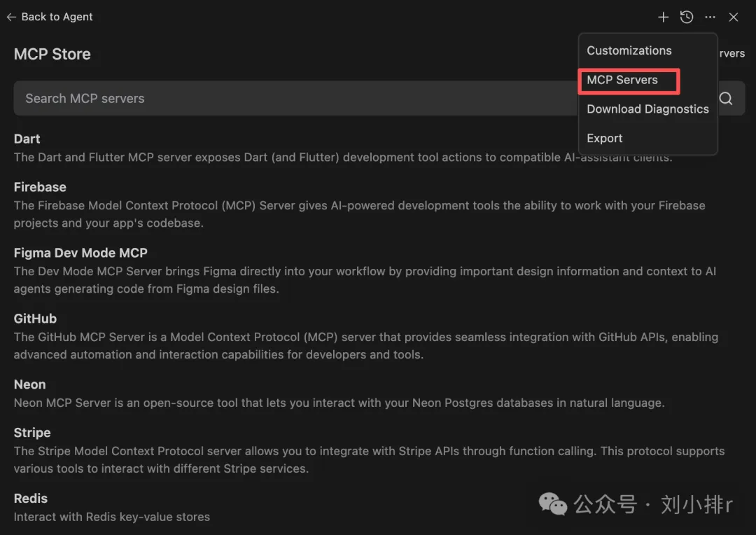Close the panel with X icon
This screenshot has width=756, height=535.
tap(734, 18)
